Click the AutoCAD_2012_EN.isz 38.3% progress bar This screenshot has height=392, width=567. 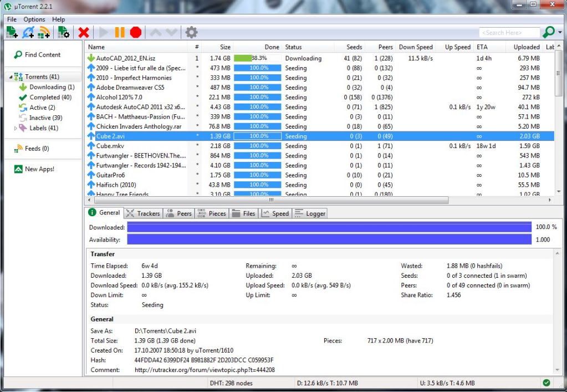pos(258,58)
